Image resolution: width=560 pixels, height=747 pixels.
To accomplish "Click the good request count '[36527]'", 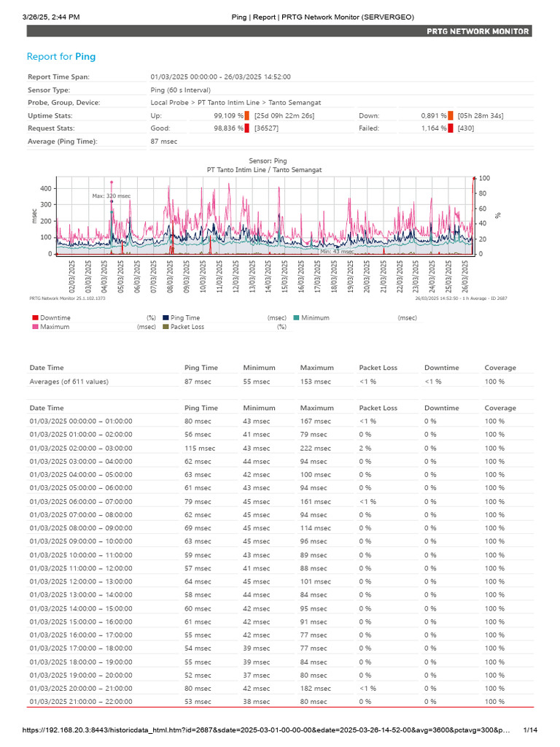I will tap(267, 128).
